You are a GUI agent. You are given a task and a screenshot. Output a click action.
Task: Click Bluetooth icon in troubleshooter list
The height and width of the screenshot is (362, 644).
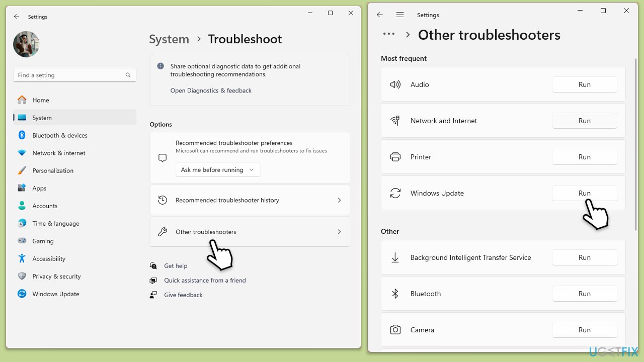(x=395, y=294)
